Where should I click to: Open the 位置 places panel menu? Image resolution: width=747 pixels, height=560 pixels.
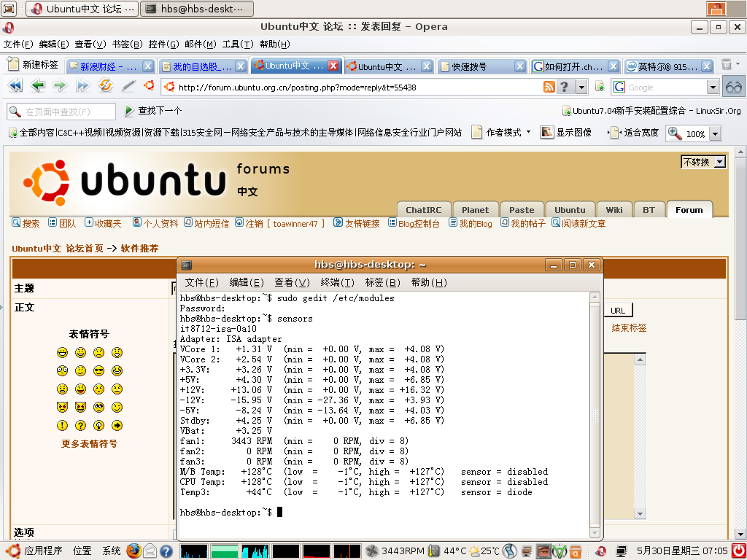[x=82, y=551]
